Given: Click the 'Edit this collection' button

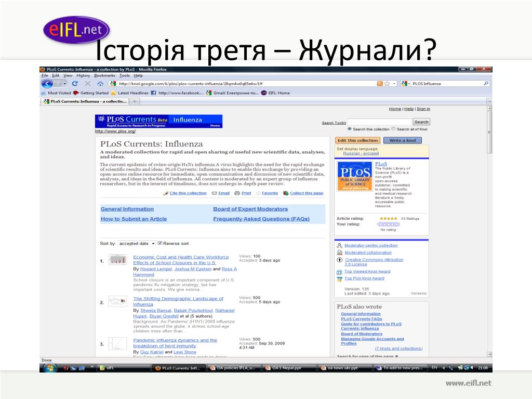Looking at the screenshot, I should pyautogui.click(x=357, y=140).
